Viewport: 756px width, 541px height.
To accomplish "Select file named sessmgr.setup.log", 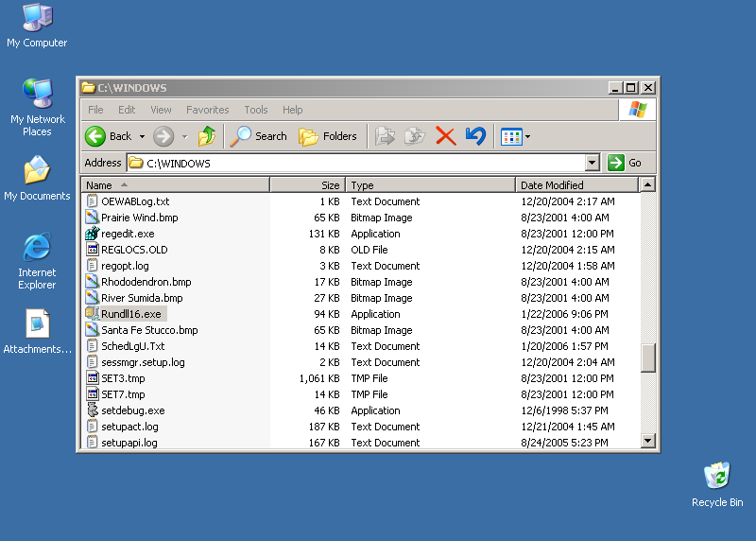I will tap(143, 362).
